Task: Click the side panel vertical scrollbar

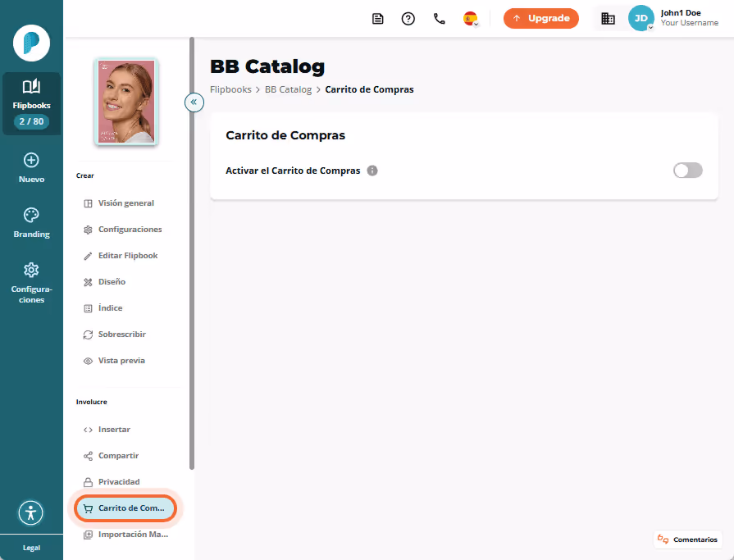Action: pos(191,253)
